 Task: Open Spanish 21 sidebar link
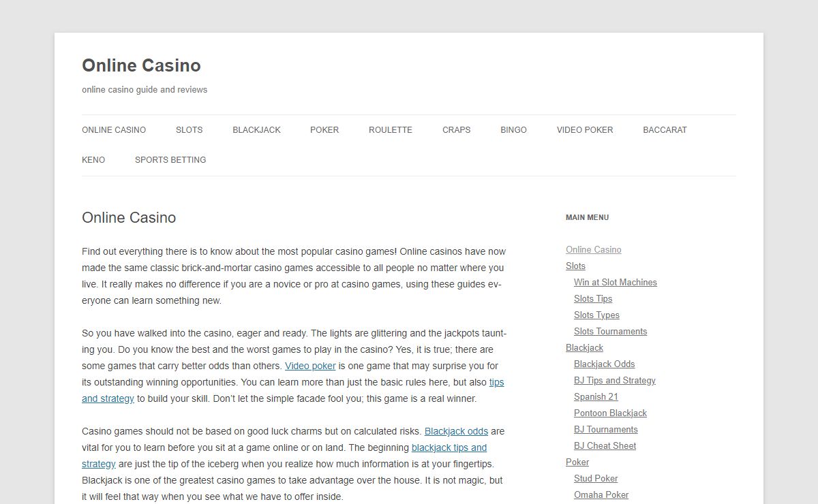pos(596,397)
